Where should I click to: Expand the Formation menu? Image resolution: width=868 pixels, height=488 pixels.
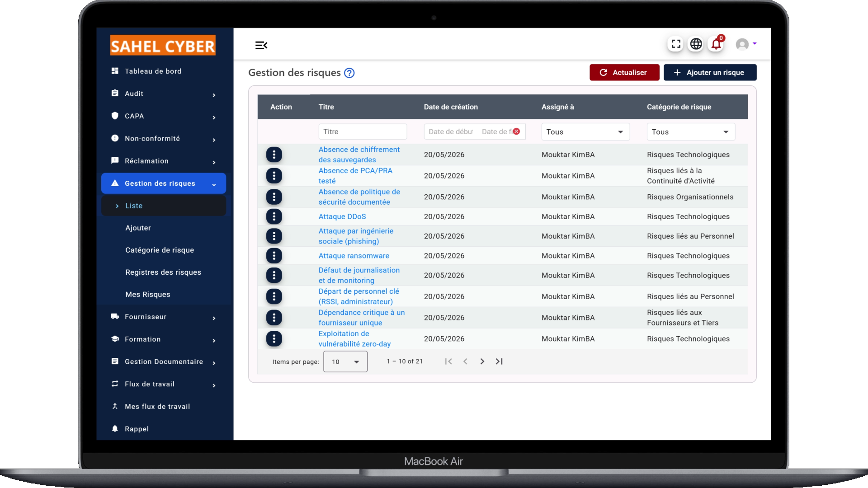[164, 339]
